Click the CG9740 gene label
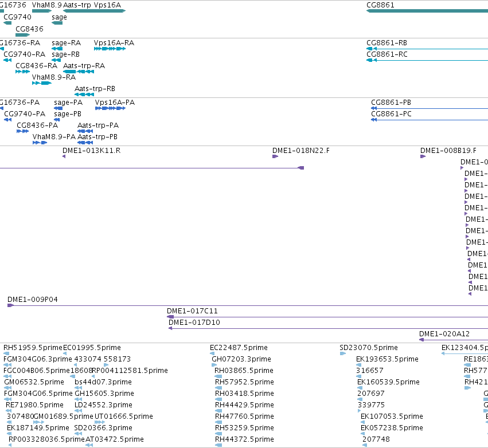Screen dimensions: 488x448 (x=17, y=17)
